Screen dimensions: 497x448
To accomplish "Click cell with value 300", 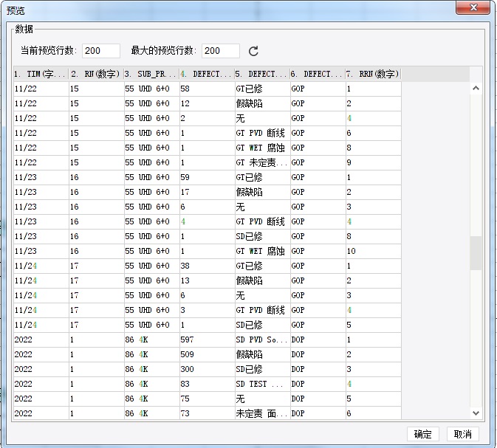I will [x=207, y=369].
